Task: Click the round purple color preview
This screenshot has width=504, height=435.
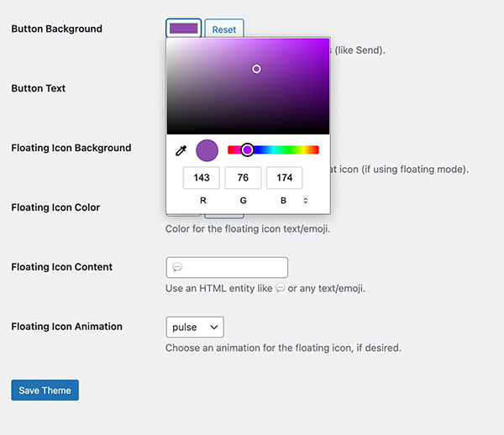Action: pyautogui.click(x=207, y=150)
